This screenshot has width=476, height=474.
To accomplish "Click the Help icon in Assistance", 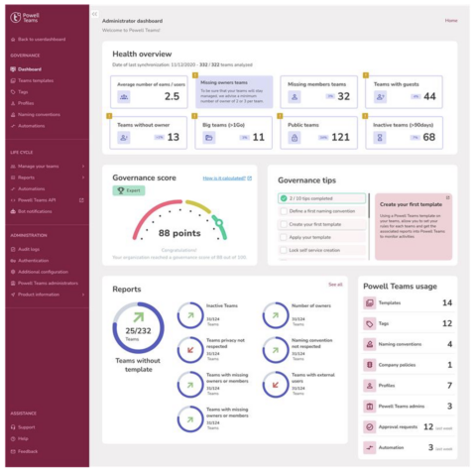I will coord(13,439).
